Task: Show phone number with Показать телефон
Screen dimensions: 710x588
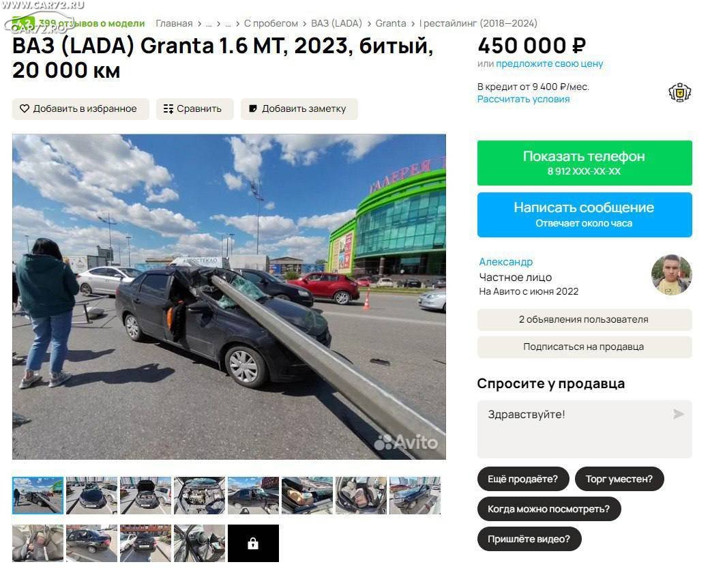Action: click(584, 162)
